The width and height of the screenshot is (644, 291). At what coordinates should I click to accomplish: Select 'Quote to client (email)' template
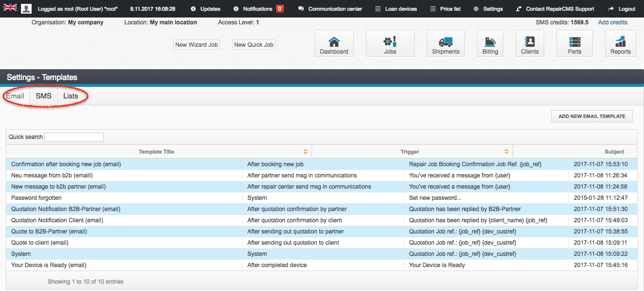40,243
